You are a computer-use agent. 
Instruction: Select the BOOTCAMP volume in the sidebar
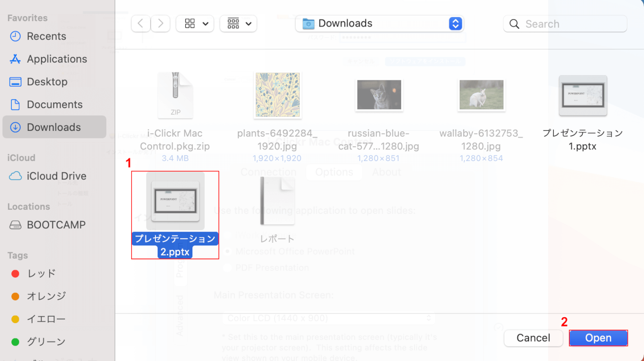pyautogui.click(x=54, y=225)
